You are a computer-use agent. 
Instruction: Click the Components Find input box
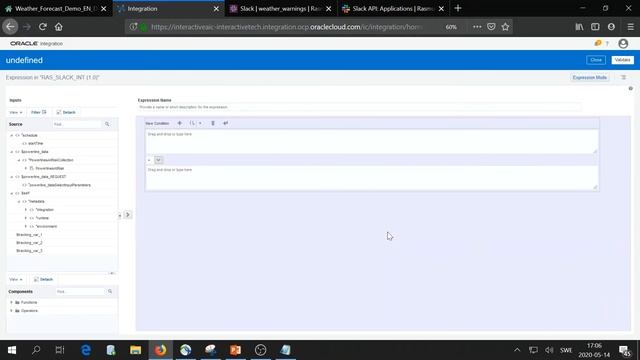point(80,291)
